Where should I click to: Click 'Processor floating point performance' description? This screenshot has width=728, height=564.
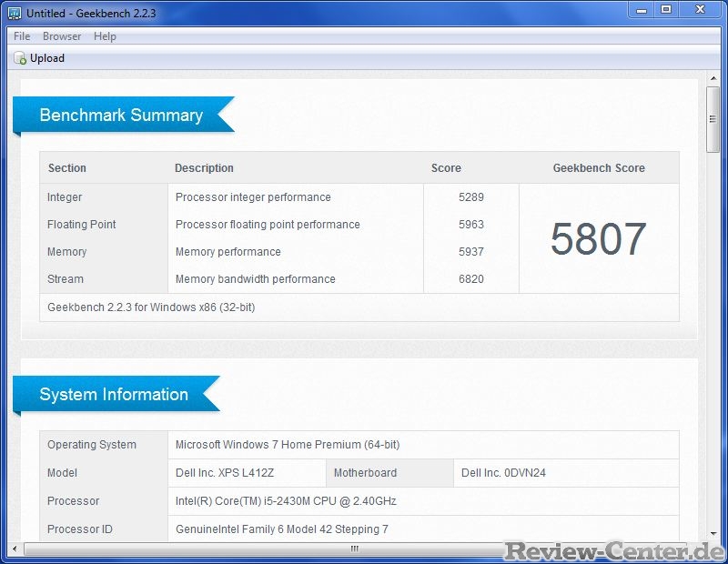tap(268, 225)
